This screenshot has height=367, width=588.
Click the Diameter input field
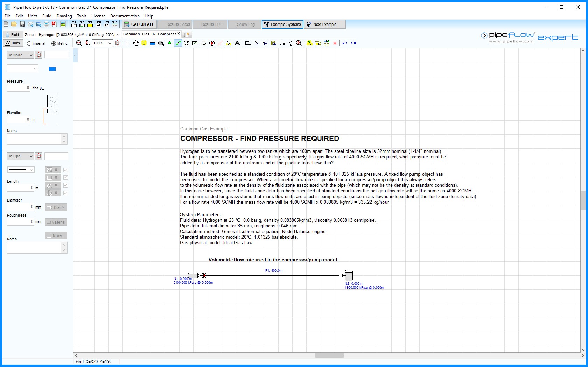pos(21,207)
